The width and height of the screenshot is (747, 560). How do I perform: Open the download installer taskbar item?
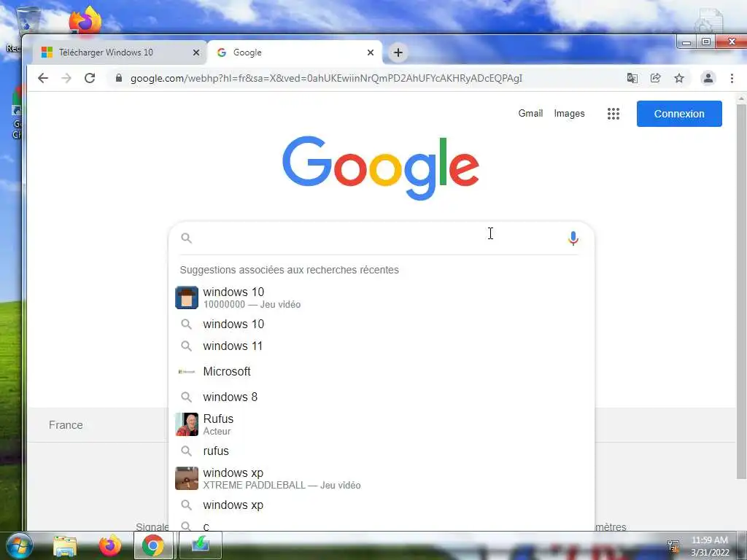tap(201, 545)
